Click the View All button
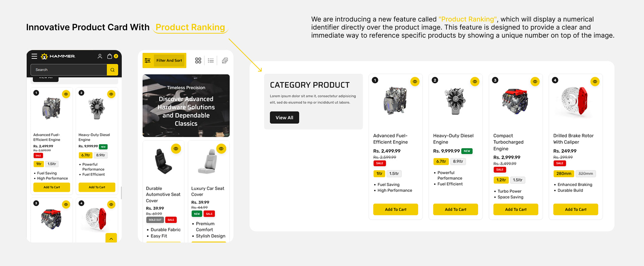The height and width of the screenshot is (266, 644). coord(284,118)
